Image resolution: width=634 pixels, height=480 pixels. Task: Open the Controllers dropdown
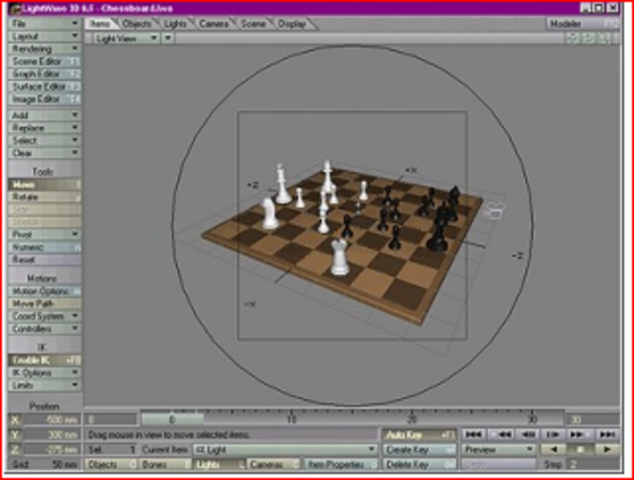tap(44, 329)
